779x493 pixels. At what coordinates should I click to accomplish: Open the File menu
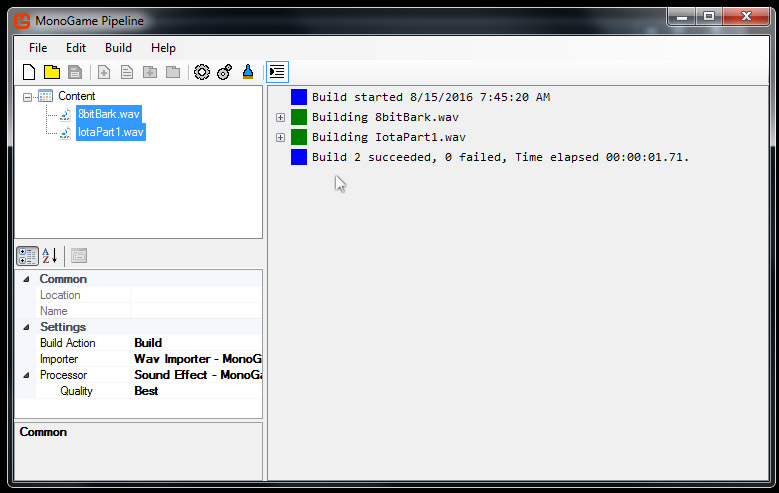(x=38, y=48)
